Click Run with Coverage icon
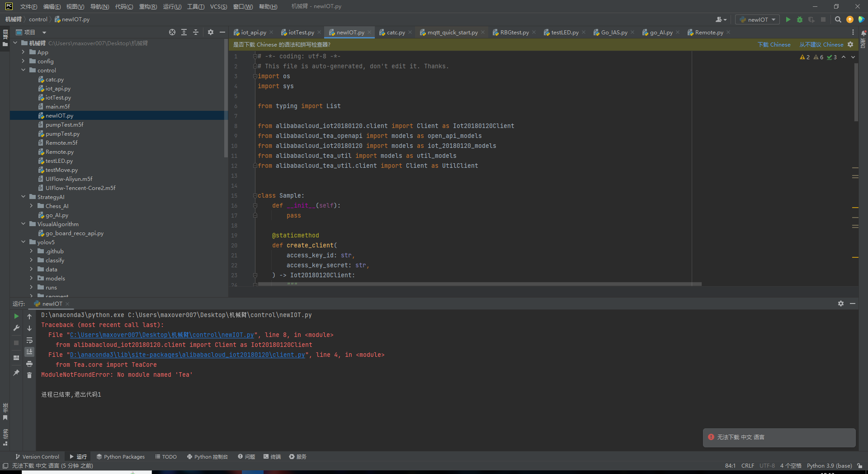The width and height of the screenshot is (868, 474). click(x=811, y=19)
